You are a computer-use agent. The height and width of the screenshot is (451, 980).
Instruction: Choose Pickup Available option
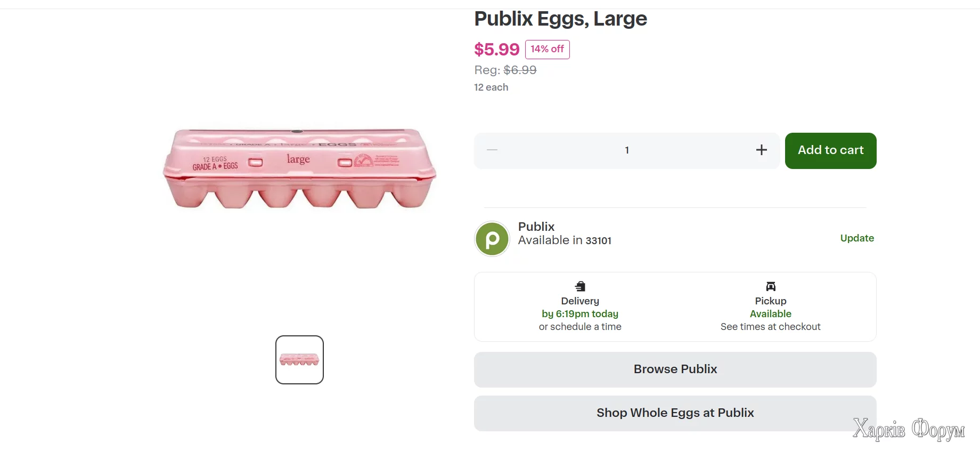tap(770, 314)
